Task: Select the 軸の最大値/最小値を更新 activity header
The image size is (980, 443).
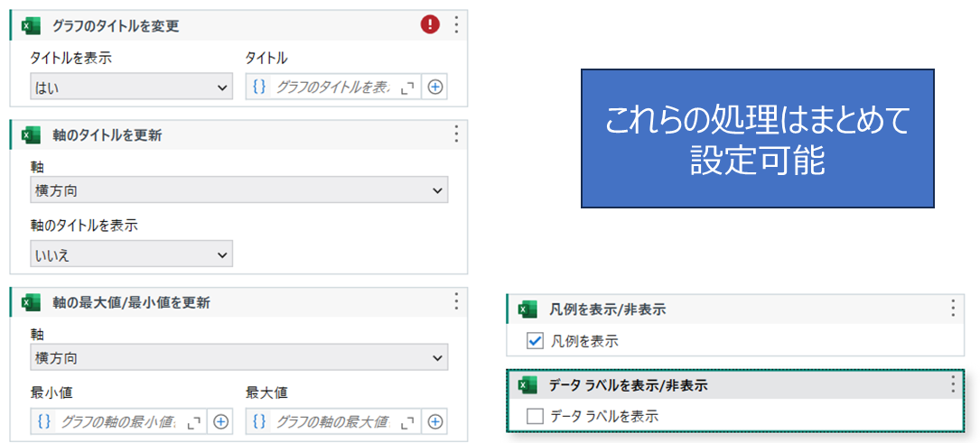Action: click(x=238, y=302)
